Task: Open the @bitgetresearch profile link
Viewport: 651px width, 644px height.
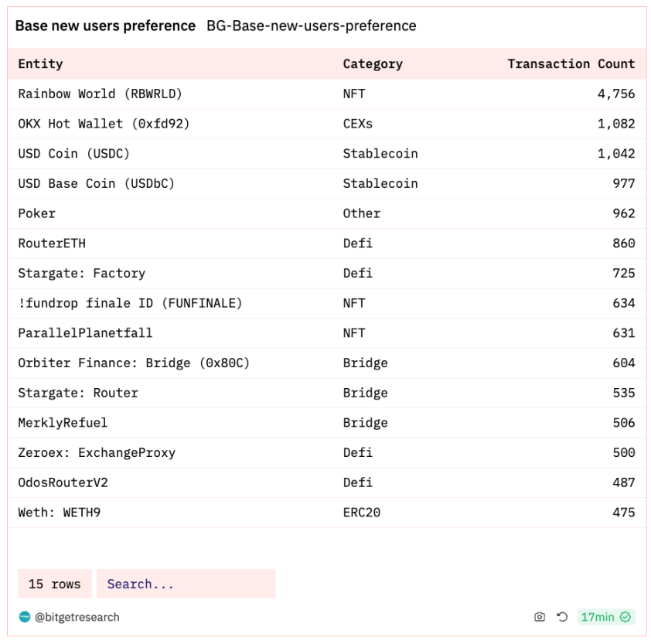Action: pos(77,617)
